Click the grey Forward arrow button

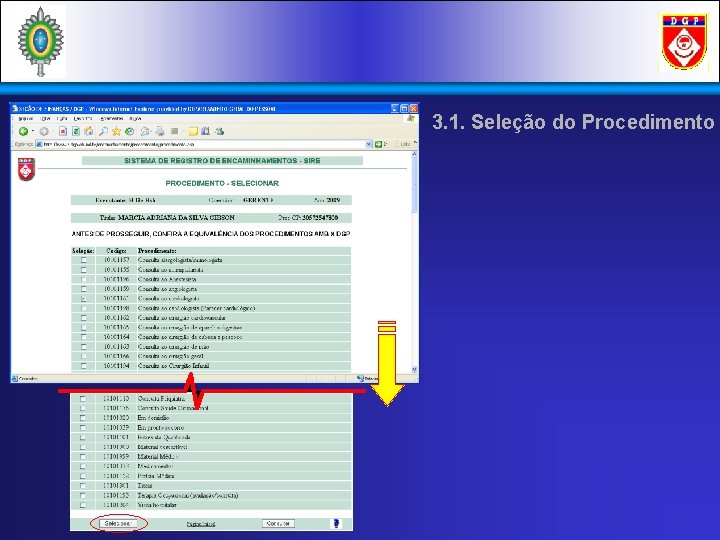click(44, 131)
